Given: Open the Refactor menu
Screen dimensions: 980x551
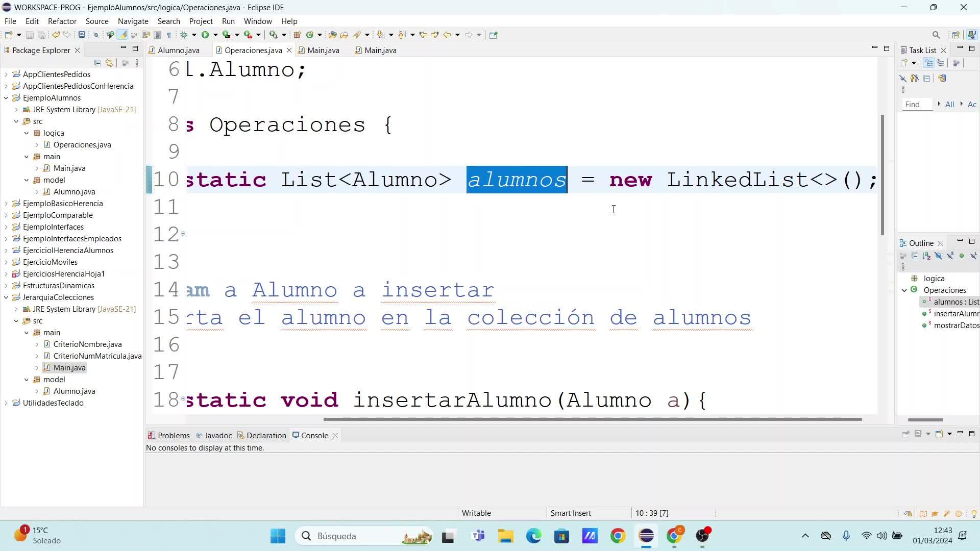Looking at the screenshot, I should [62, 21].
